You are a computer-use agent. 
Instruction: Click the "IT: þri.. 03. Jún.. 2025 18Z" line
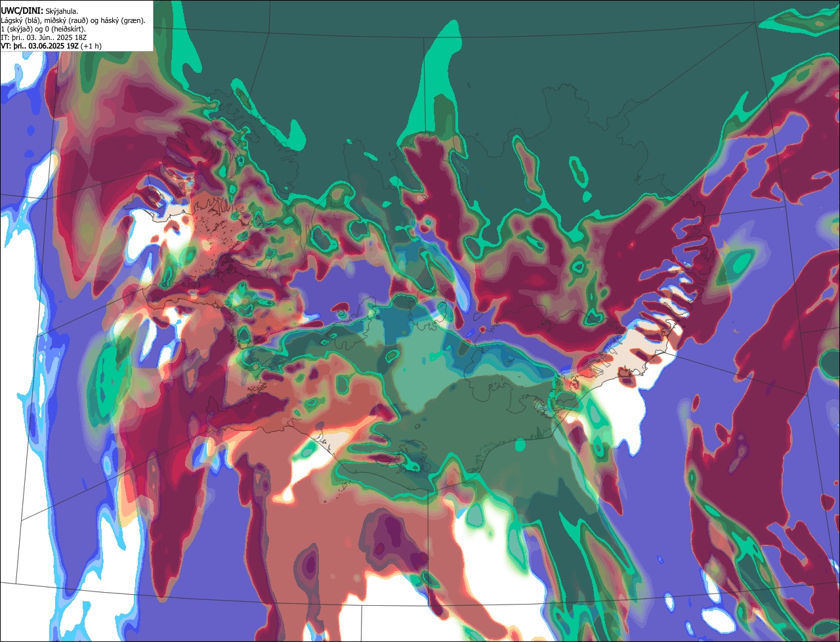point(43,37)
